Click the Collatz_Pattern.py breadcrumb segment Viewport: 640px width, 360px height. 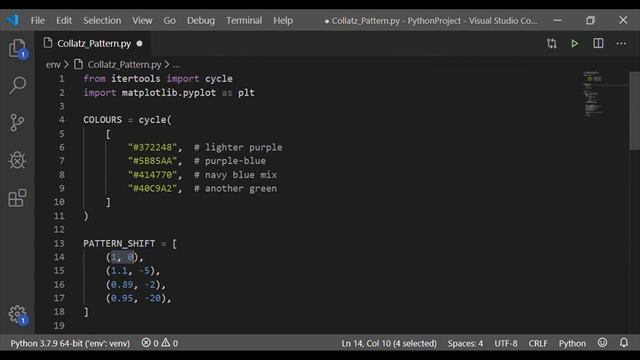(x=124, y=64)
